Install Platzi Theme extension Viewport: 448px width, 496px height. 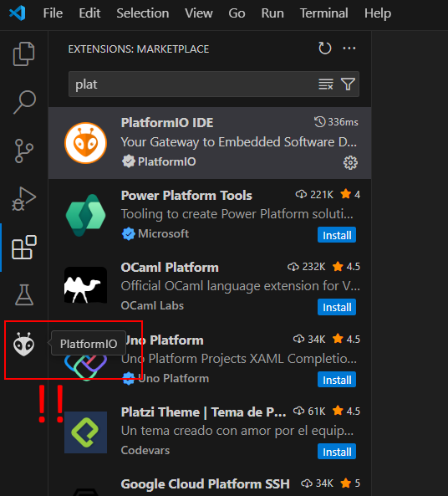[337, 452]
